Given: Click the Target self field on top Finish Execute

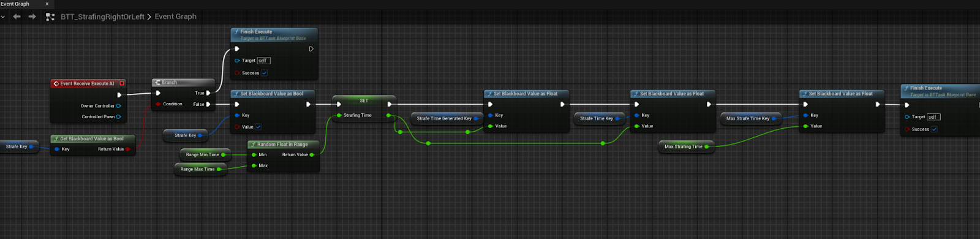Looking at the screenshot, I should tap(263, 61).
